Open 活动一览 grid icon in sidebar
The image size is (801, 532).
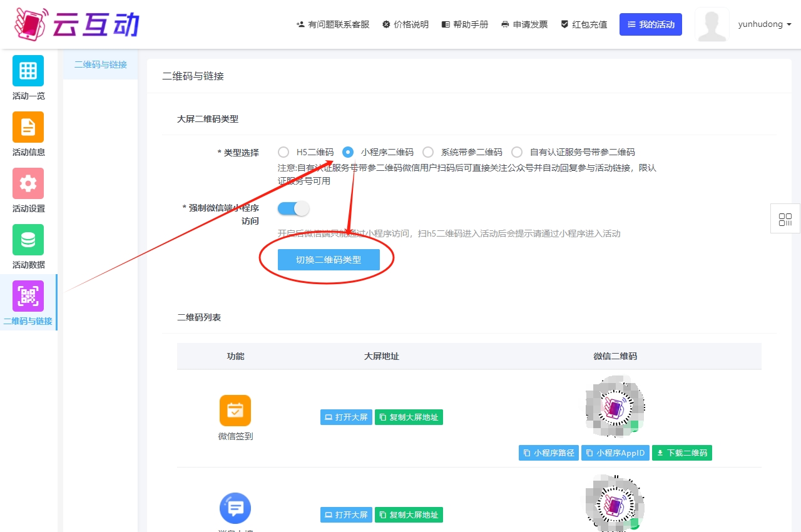pos(28,71)
